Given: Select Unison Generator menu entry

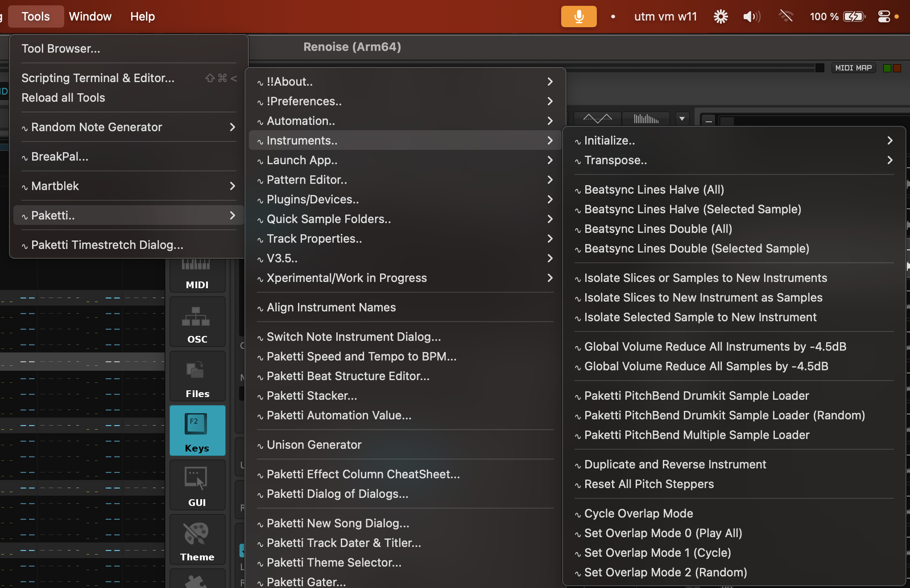Looking at the screenshot, I should coord(314,445).
